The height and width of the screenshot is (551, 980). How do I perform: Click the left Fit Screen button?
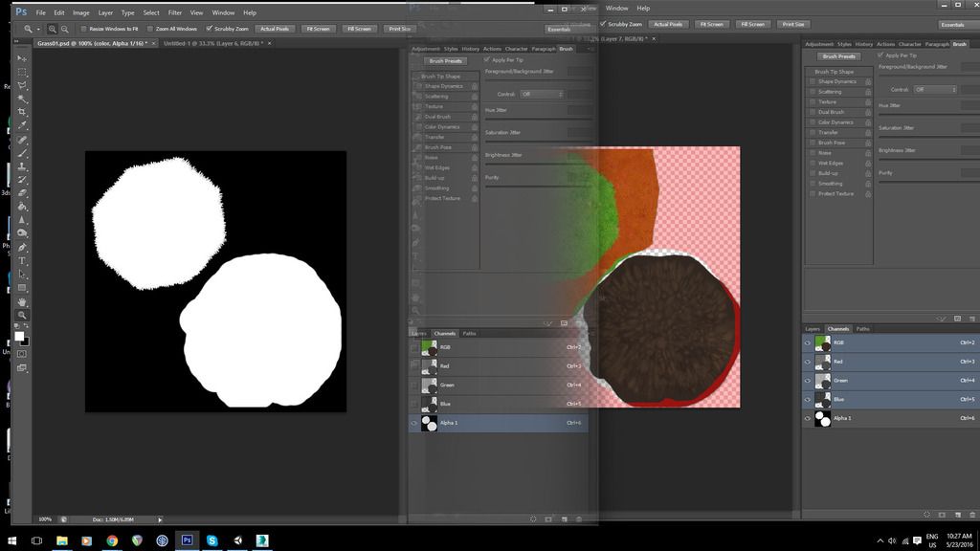pos(319,29)
